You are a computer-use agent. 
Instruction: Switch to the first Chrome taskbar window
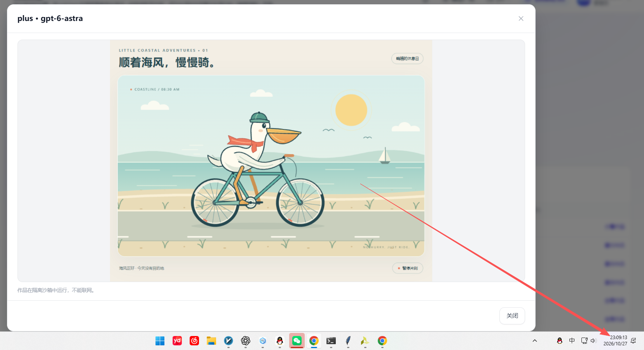[314, 341]
